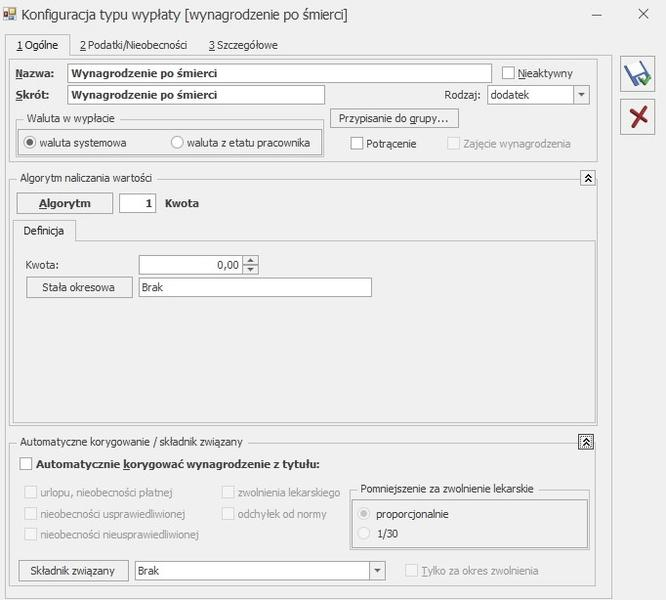
Task: Select the waluta systemowa radio button
Action: (x=30, y=142)
